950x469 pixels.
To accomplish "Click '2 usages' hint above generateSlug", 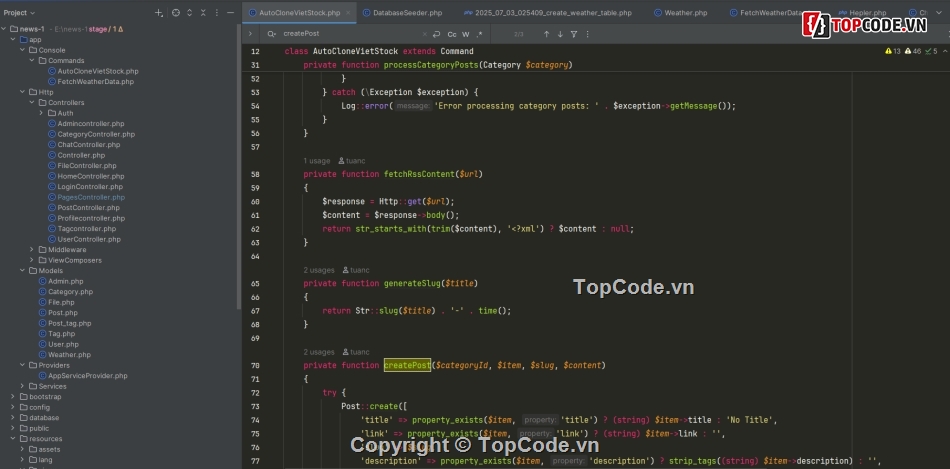I will (319, 270).
